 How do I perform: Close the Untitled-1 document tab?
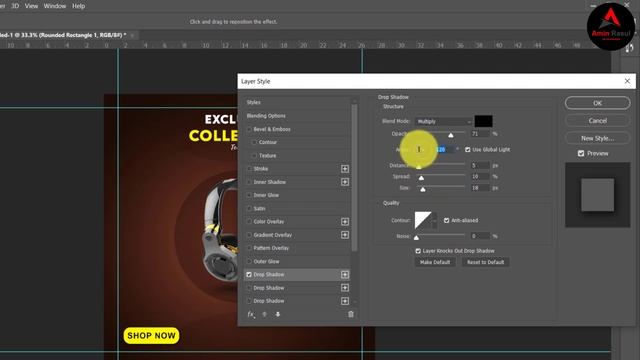point(133,36)
